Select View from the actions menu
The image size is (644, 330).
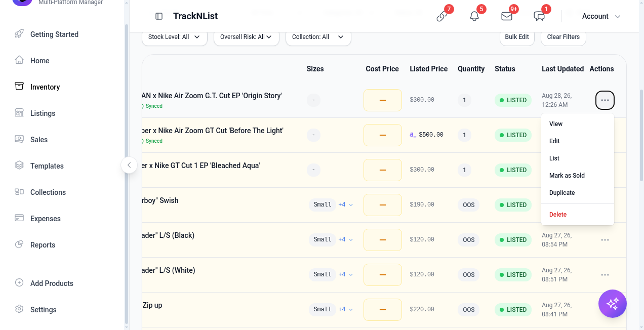click(577, 124)
